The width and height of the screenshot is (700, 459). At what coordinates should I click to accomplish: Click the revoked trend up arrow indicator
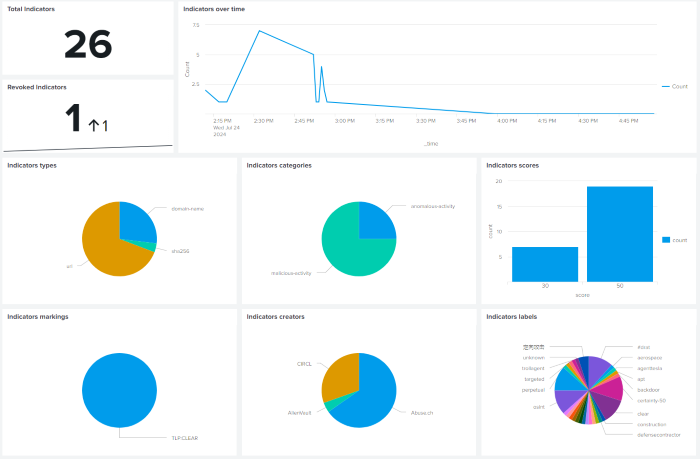click(x=94, y=125)
